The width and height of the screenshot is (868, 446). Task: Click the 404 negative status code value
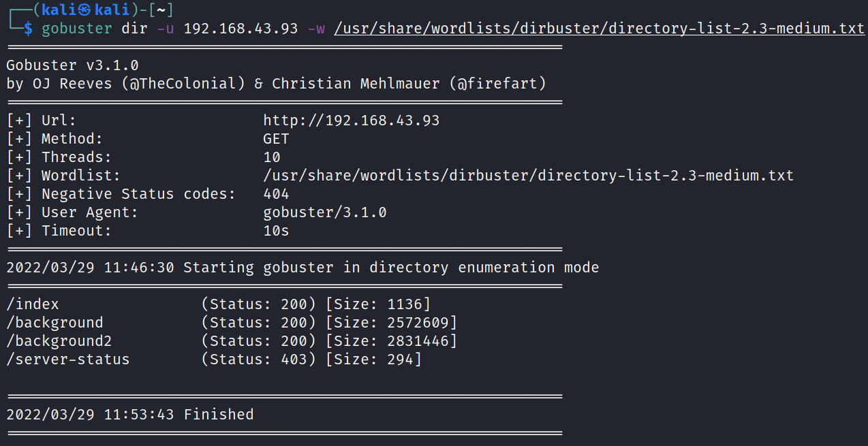276,194
